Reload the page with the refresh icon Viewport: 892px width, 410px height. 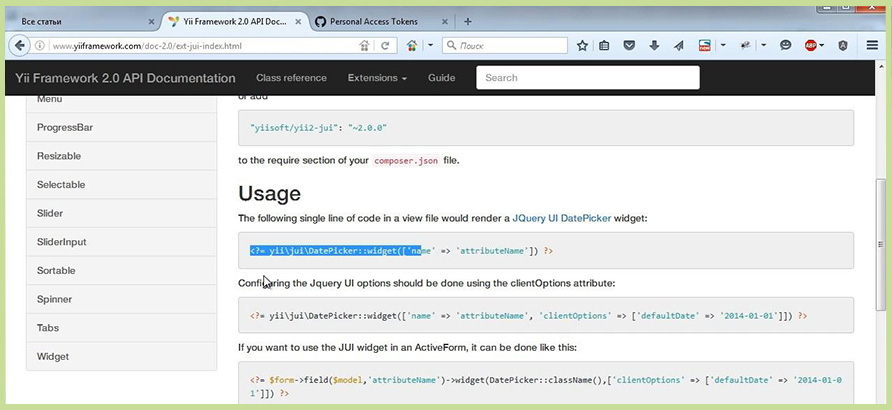coord(385,46)
